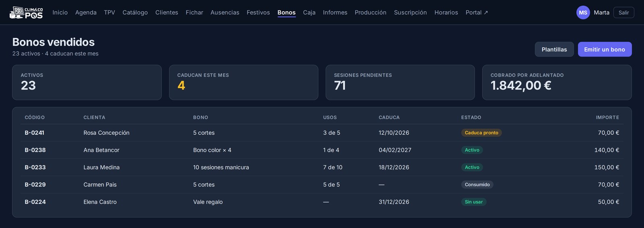Image resolution: width=644 pixels, height=228 pixels.
Task: Click client name Ana Betancor
Action: tap(101, 150)
